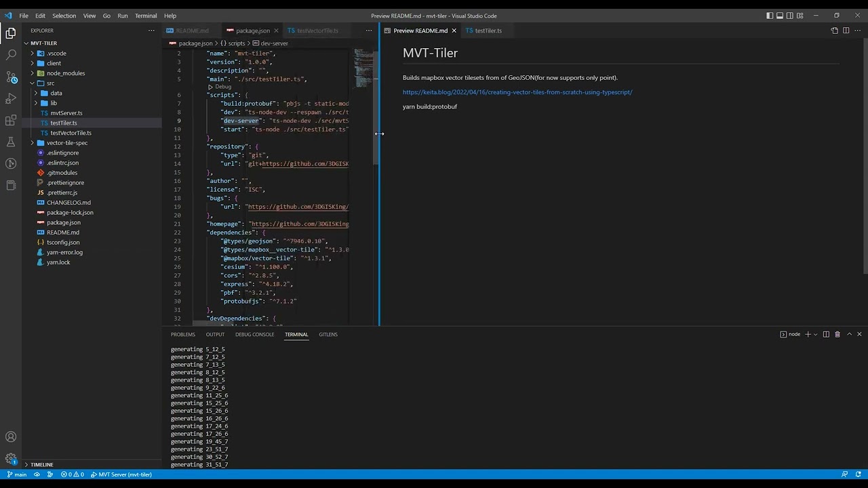This screenshot has height=488, width=868.
Task: Toggle the primary side bar
Action: (x=770, y=16)
